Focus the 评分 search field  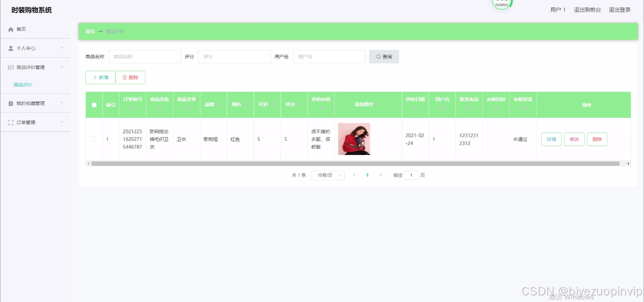(234, 57)
